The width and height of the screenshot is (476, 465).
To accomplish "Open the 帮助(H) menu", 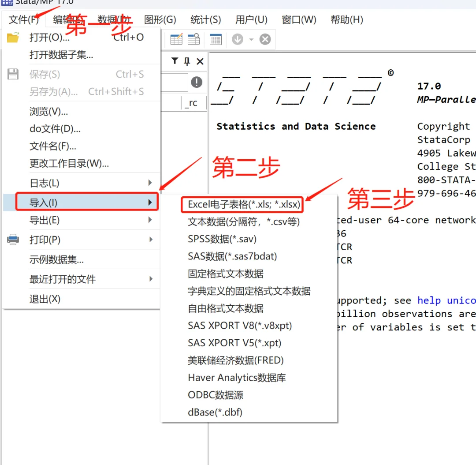I will click(x=347, y=20).
